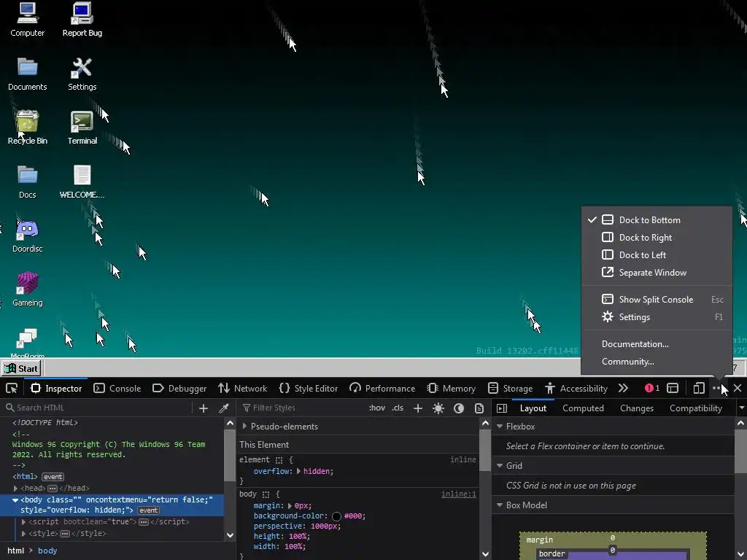Screen dimensions: 747x560
Task: Collapse the Flexbox section
Action: click(500, 426)
